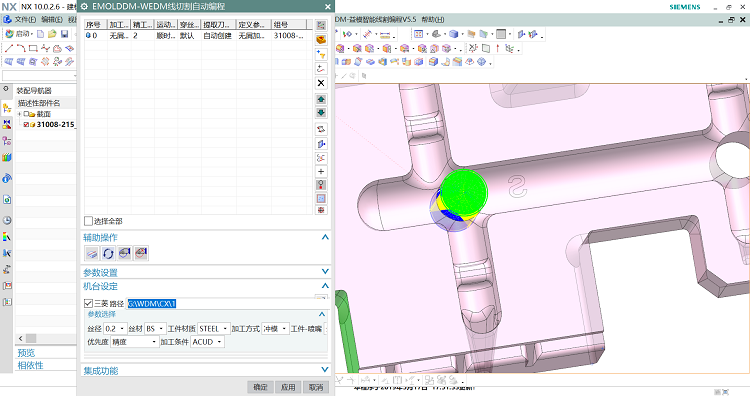Click the plus sign icon in dialog sidebar

[x=321, y=171]
